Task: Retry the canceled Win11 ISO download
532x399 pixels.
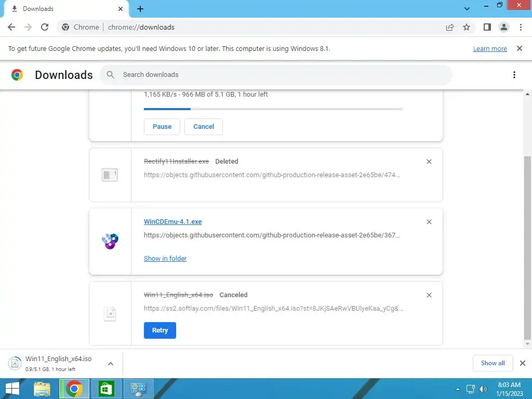Action: [x=160, y=330]
